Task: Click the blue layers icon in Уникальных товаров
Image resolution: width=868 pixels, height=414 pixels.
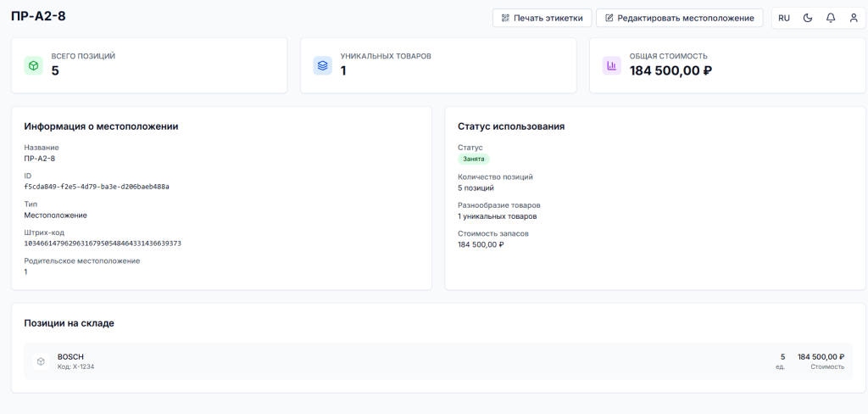Action: pos(322,65)
